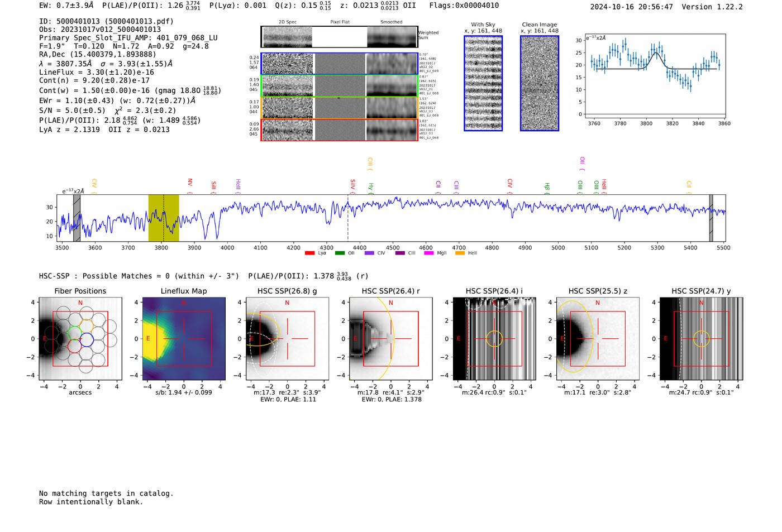This screenshot has height=532, width=782.
Task: Select the green-bordered fiber 2D spectrum row
Action: click(339, 86)
